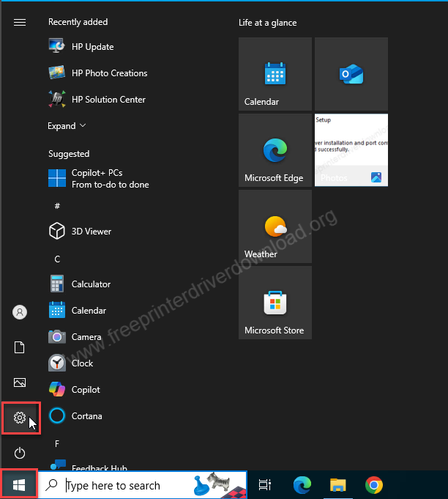Open the Weather tile
The image size is (448, 499).
(x=275, y=226)
